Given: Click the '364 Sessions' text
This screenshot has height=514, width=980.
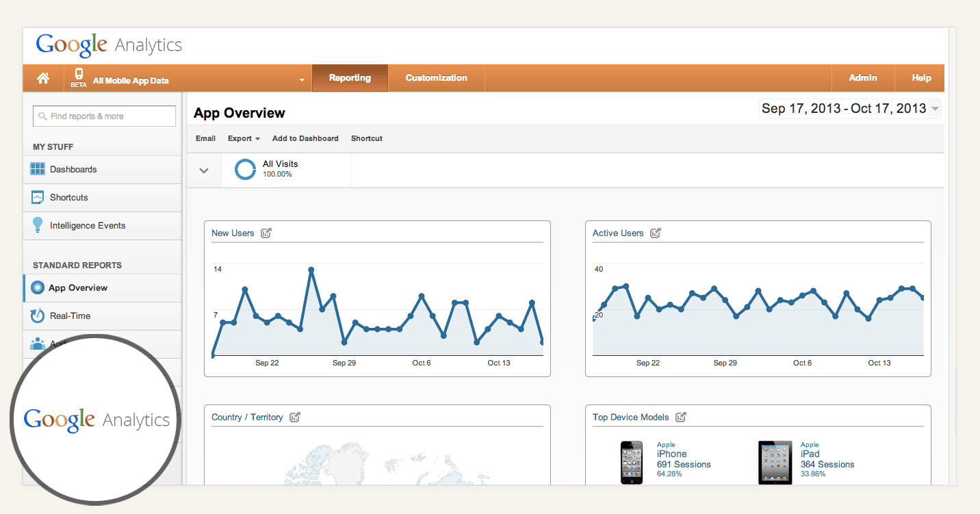Looking at the screenshot, I should (x=827, y=465).
